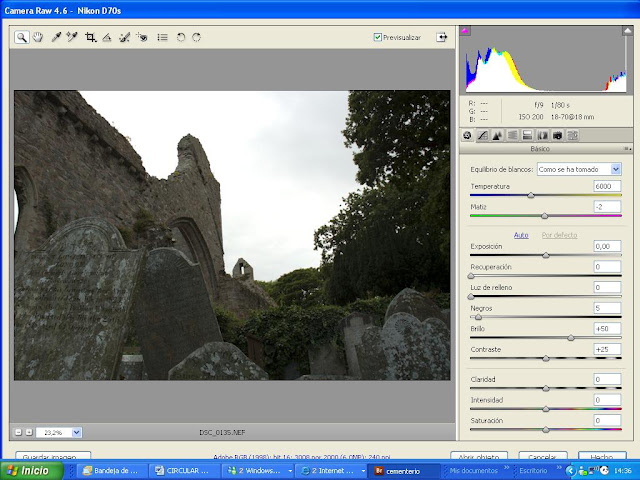Click the Saturación value field
Viewport: 640px width, 480px height.
tap(607, 420)
